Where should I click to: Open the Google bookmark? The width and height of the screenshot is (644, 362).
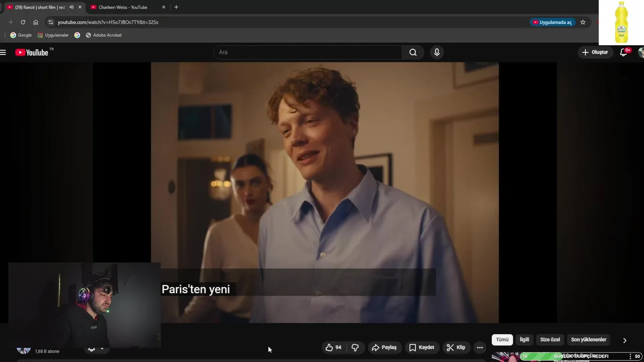click(21, 35)
